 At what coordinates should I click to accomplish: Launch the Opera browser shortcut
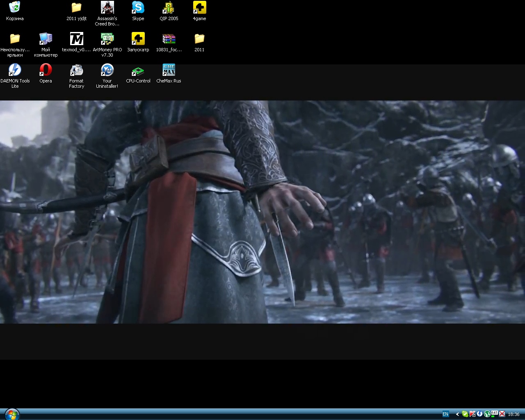(x=46, y=73)
